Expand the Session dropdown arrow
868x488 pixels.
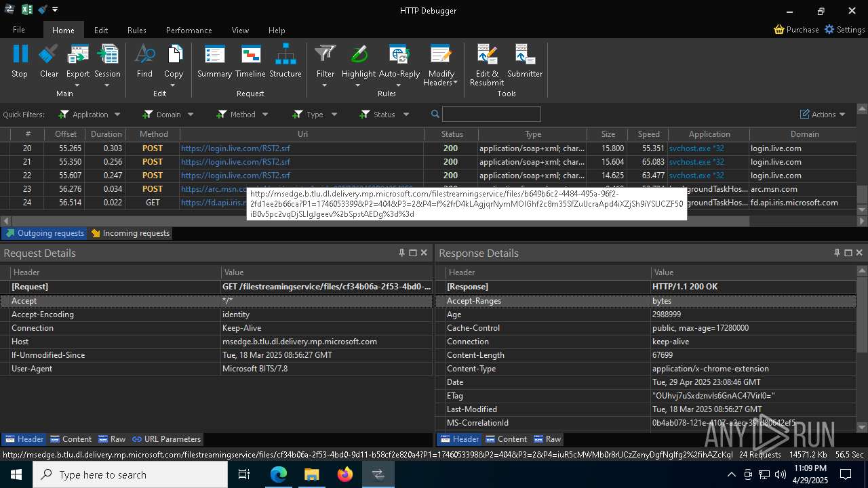click(x=107, y=85)
